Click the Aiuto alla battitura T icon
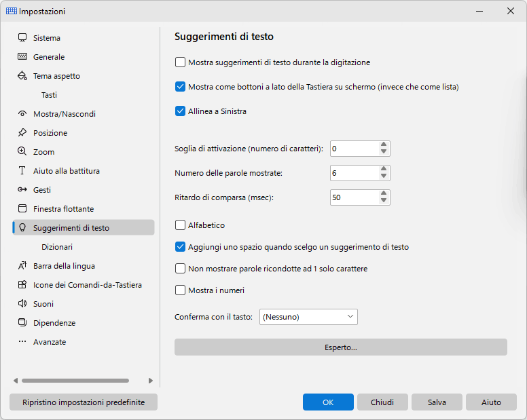Screen dimensions: 527x420 pyautogui.click(x=22, y=170)
